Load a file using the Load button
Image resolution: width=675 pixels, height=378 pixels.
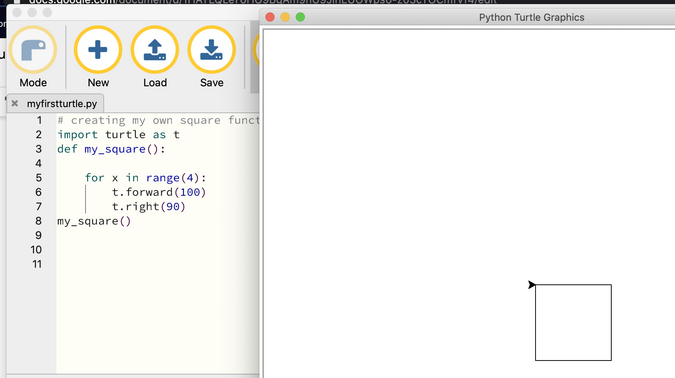[x=155, y=57]
